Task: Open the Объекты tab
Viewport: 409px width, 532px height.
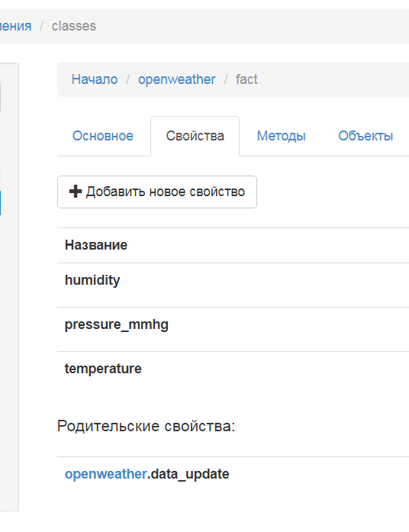Action: 366,136
